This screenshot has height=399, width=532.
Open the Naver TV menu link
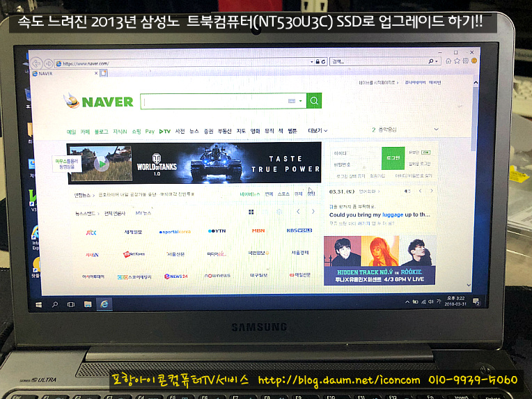164,132
